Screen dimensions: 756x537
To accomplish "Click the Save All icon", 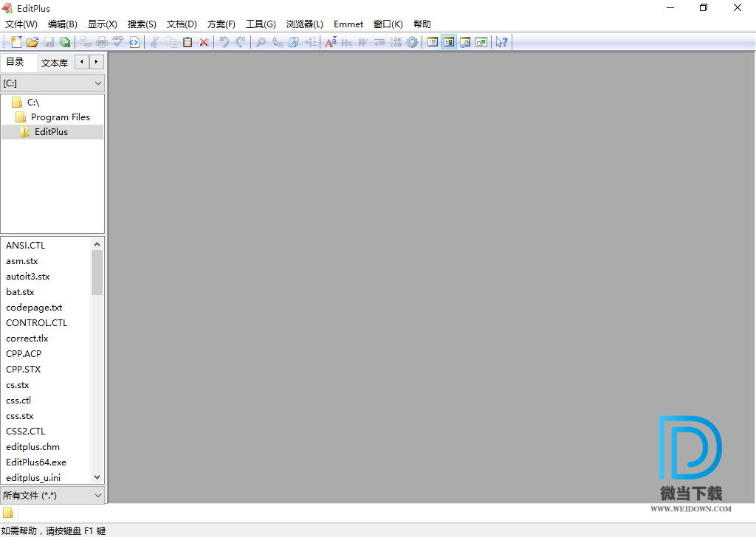I will click(65, 42).
